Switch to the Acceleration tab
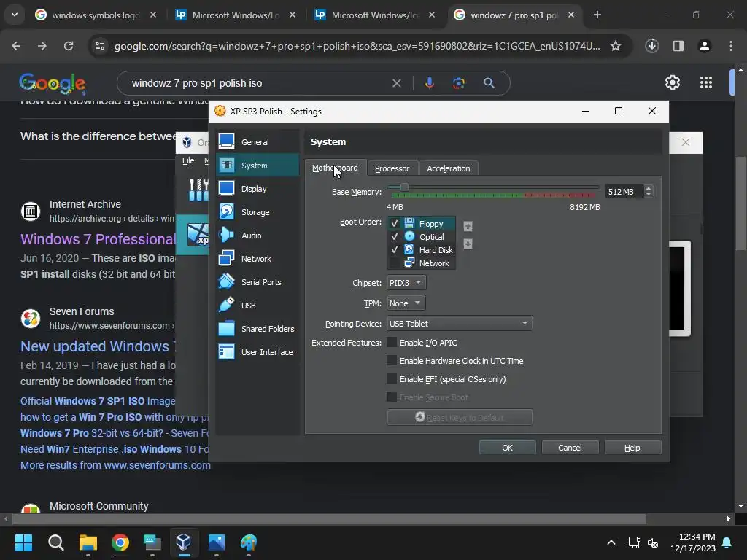747x560 pixels. coord(449,168)
